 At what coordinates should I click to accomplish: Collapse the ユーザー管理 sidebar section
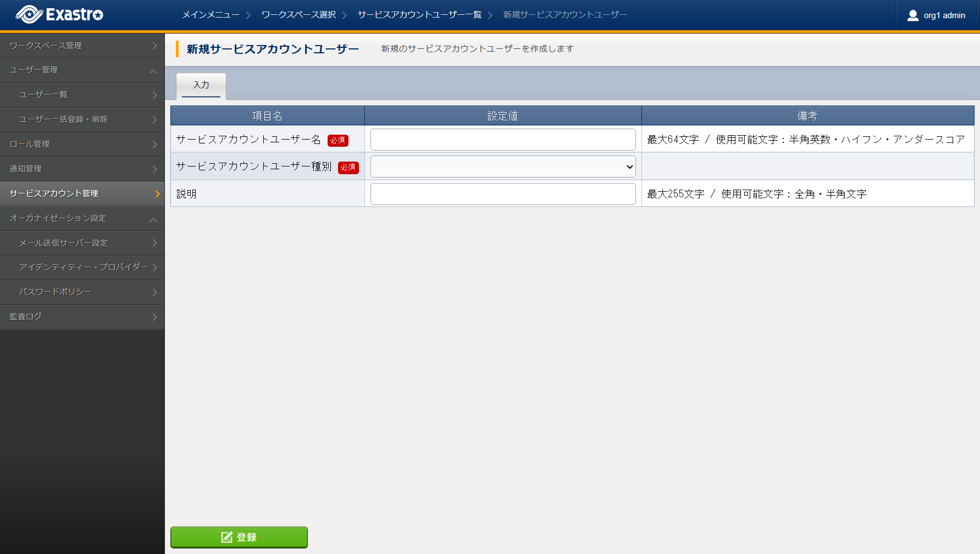[x=153, y=71]
